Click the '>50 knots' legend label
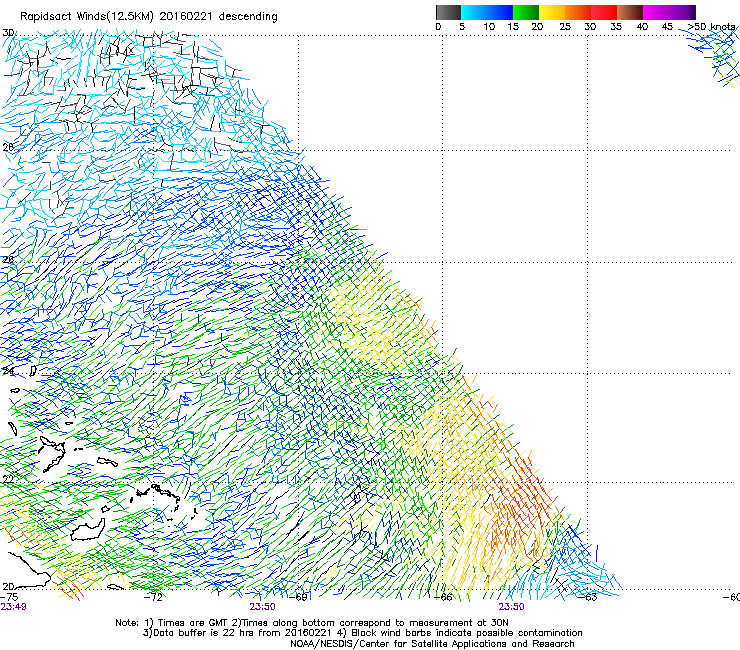 [711, 27]
